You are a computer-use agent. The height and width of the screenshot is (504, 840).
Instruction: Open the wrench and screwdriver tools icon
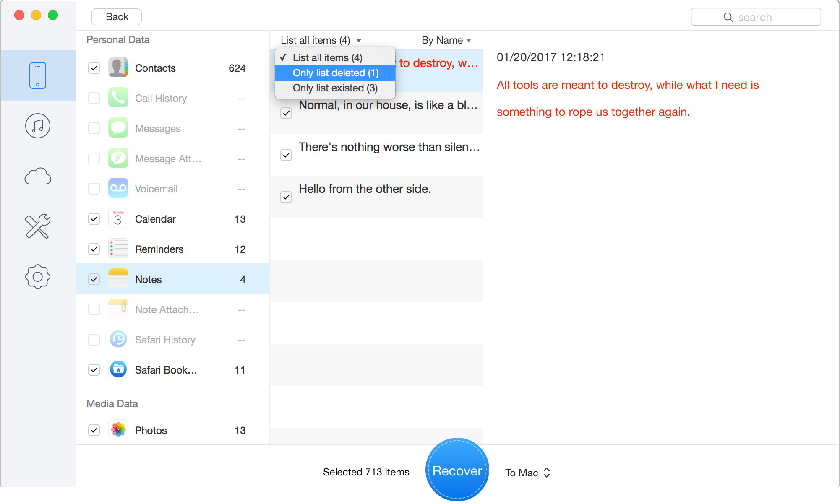pyautogui.click(x=38, y=226)
